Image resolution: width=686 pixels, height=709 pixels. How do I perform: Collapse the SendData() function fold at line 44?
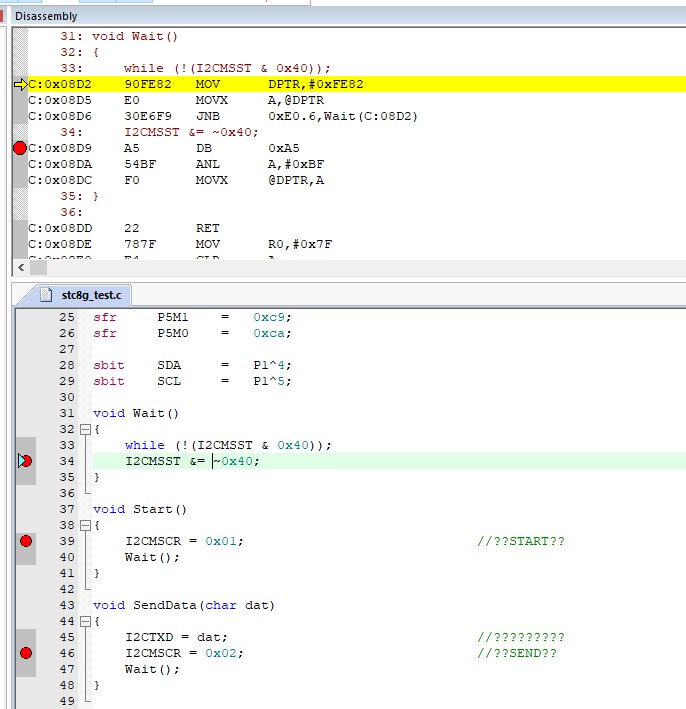85,621
